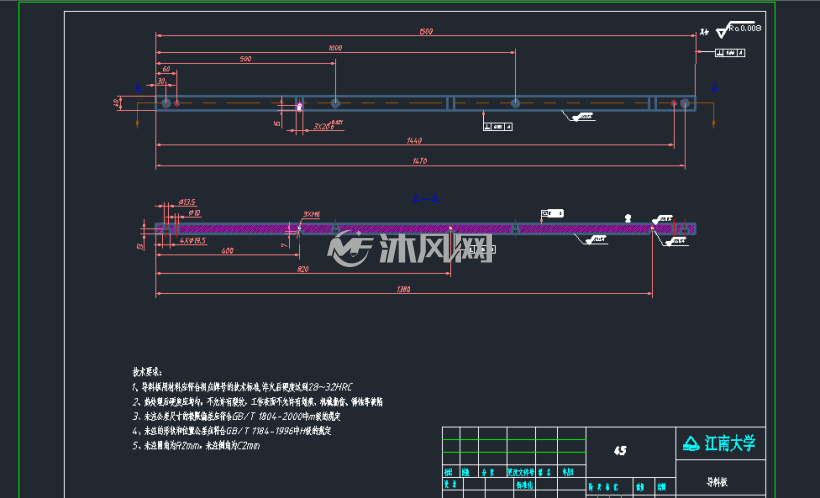This screenshot has width=820, height=498.
Task: Select the 1380 dimension text
Action: point(403,289)
